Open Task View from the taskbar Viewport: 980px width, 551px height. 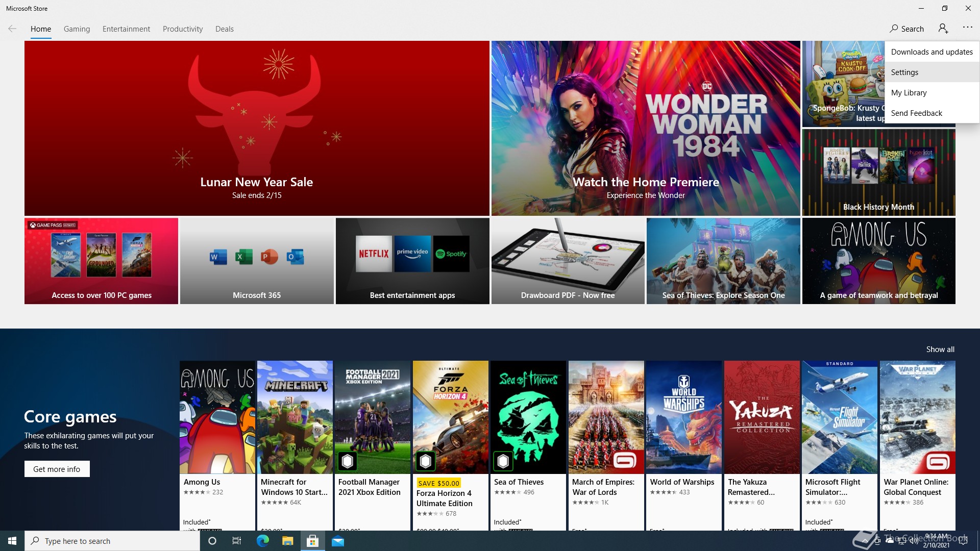point(237,541)
